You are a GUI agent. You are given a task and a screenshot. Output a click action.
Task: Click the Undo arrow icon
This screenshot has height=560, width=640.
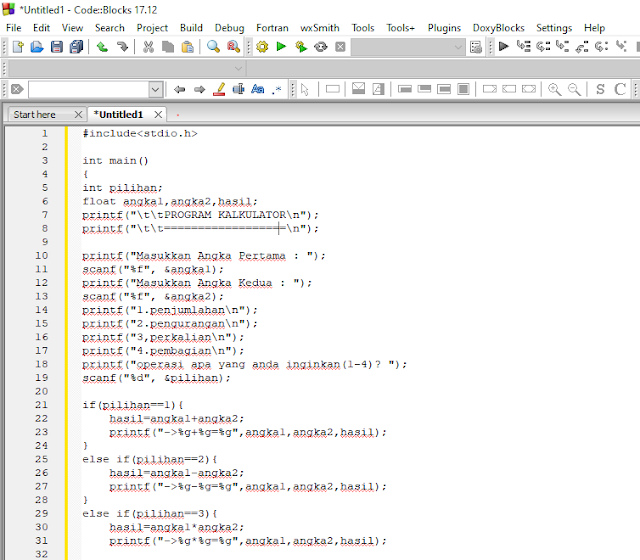(x=102, y=47)
